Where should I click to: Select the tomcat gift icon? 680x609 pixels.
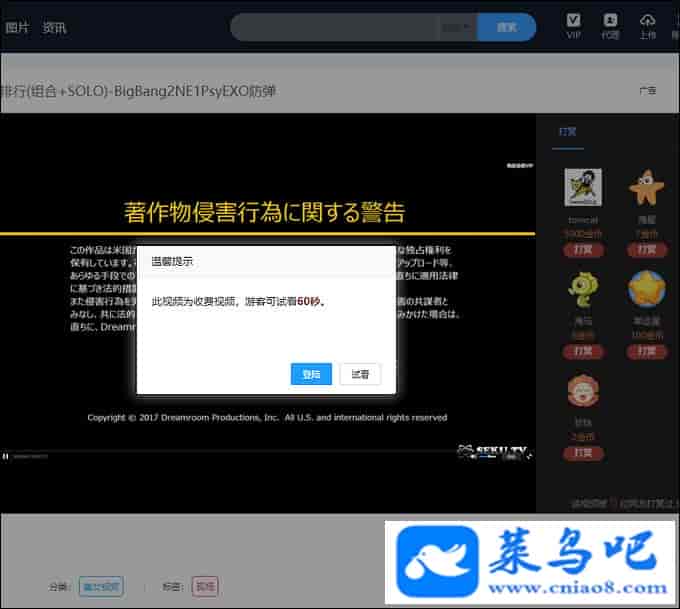coord(582,188)
